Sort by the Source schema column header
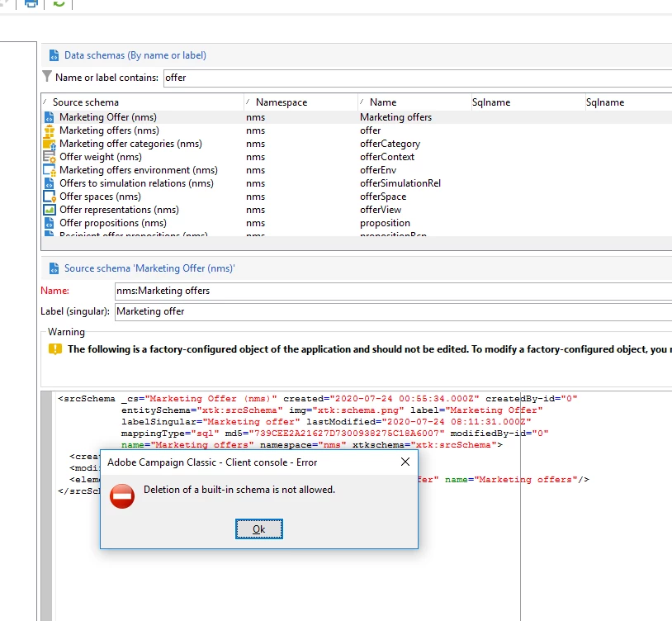Viewport: 672px width, 621px height. (143, 102)
